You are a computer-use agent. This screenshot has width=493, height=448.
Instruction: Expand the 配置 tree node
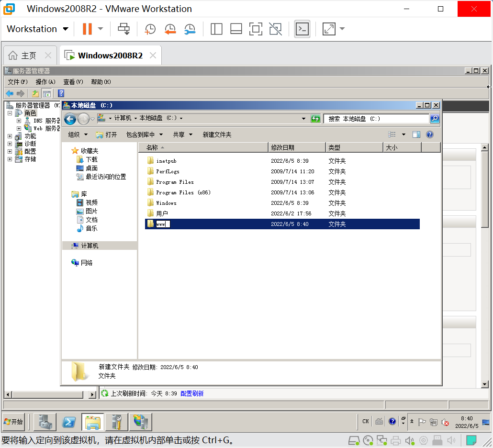(x=10, y=151)
